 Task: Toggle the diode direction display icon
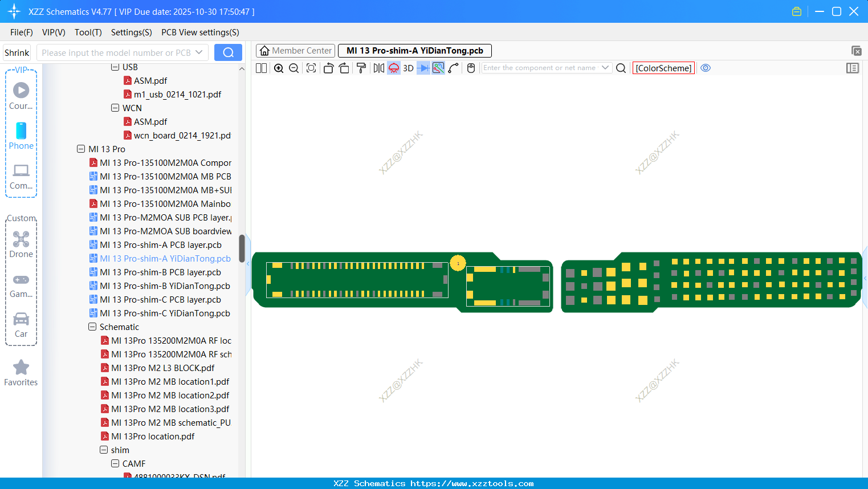[423, 68]
